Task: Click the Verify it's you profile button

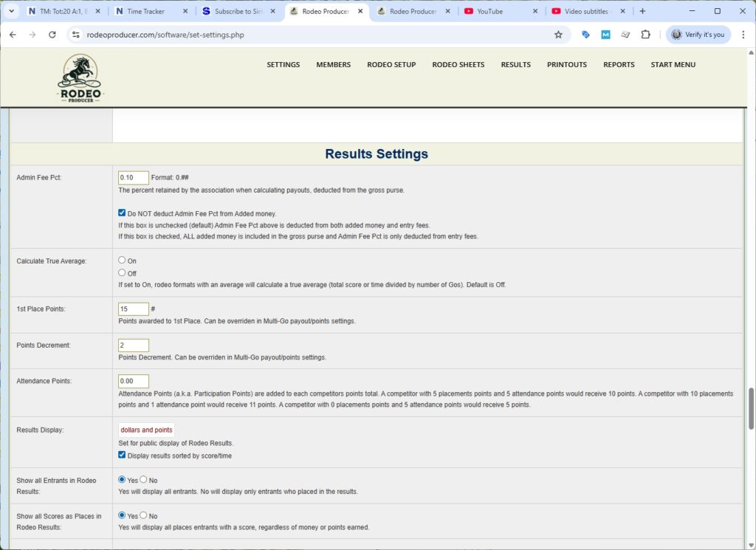Action: [x=696, y=34]
